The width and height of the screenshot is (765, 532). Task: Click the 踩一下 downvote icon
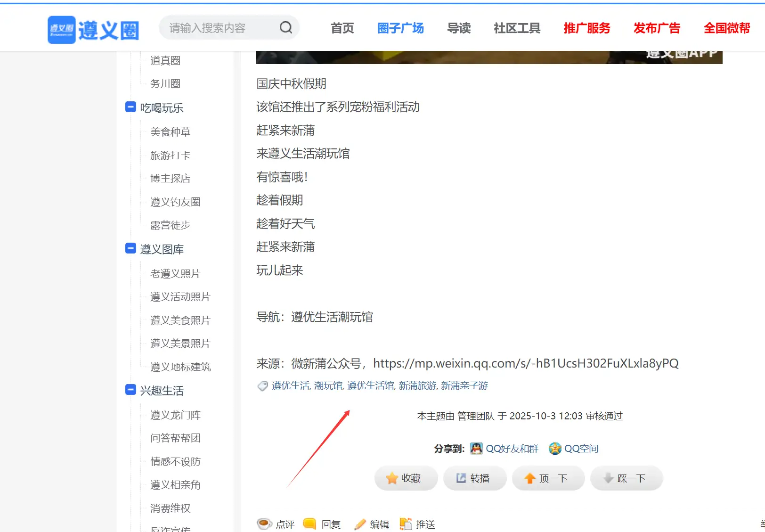click(x=608, y=478)
